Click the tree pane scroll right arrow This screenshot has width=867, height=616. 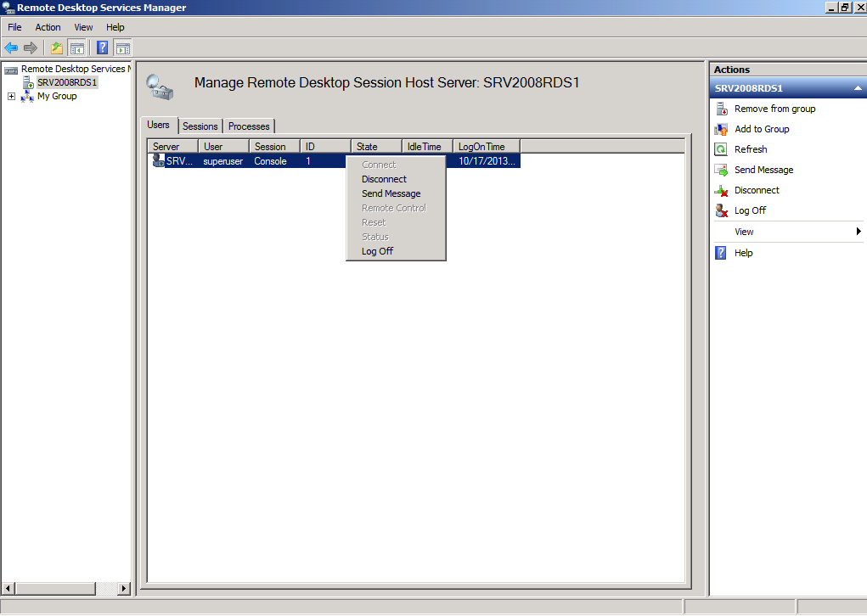point(125,589)
